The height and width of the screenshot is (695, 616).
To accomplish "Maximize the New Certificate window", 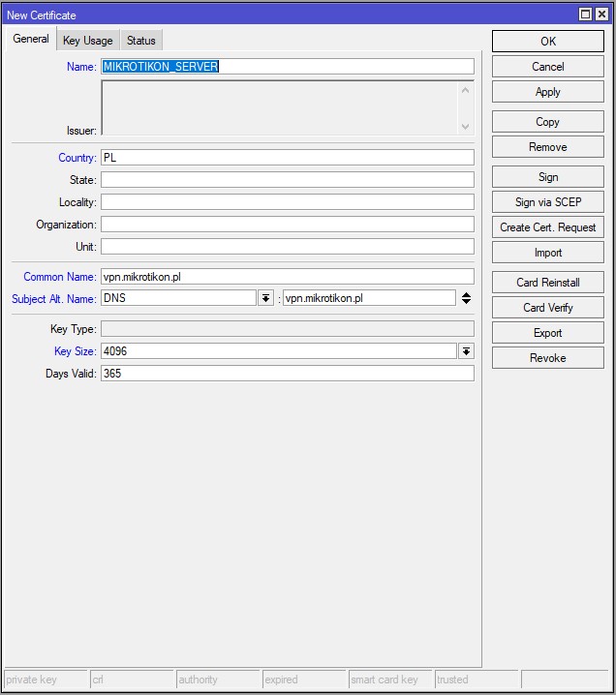I will coord(585,15).
